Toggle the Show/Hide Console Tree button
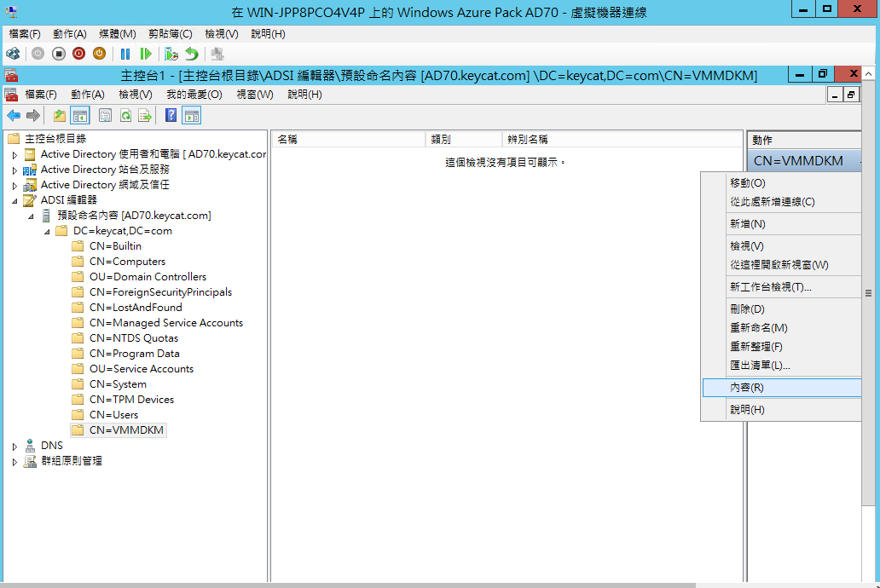The image size is (880, 588). point(79,116)
